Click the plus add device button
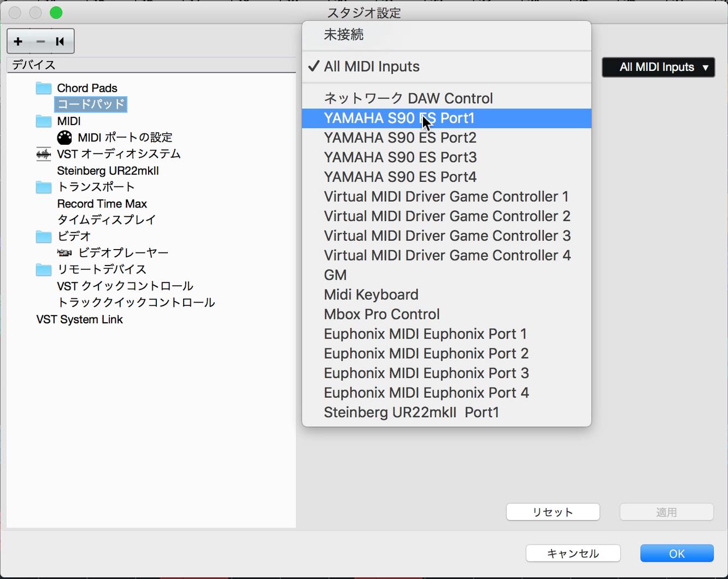This screenshot has width=728, height=579. (x=18, y=42)
